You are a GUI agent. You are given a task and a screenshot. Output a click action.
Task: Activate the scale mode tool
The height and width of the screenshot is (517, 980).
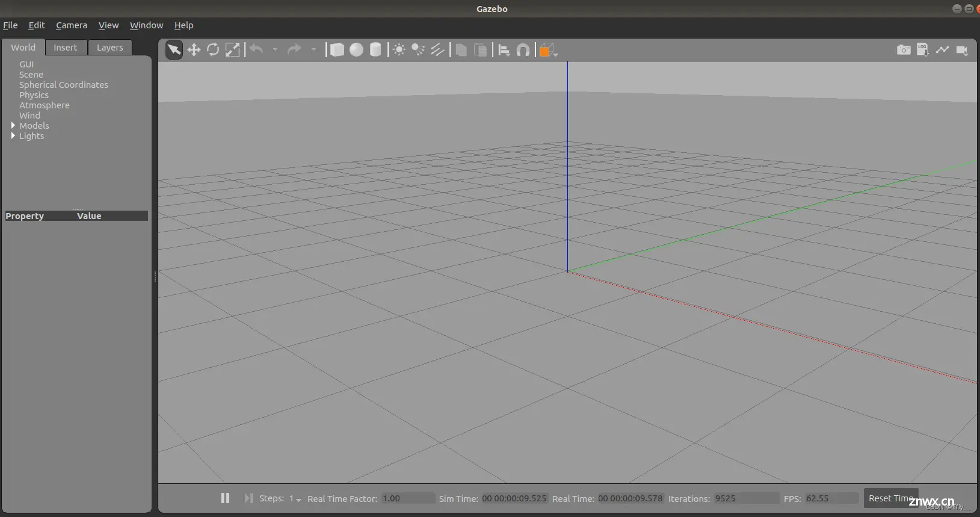[x=232, y=49]
